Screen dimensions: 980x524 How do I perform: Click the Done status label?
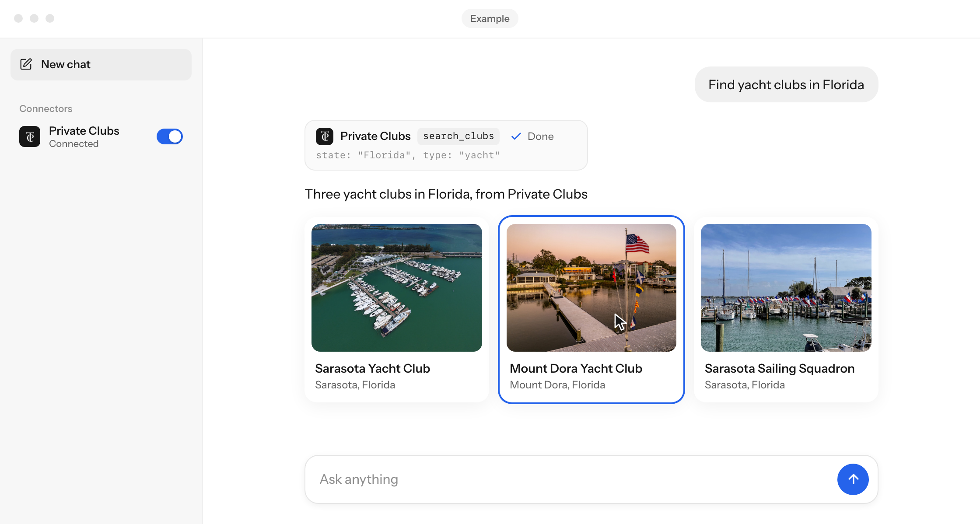pos(541,136)
